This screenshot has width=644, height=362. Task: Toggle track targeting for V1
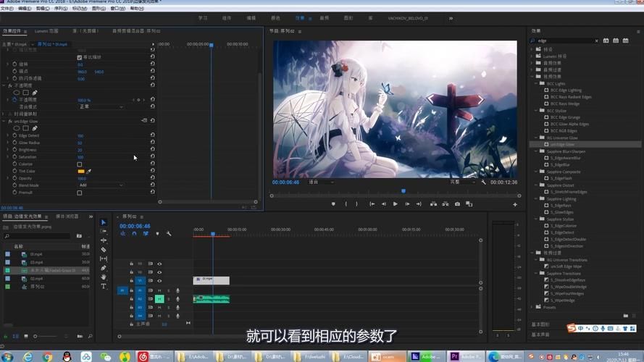(140, 281)
